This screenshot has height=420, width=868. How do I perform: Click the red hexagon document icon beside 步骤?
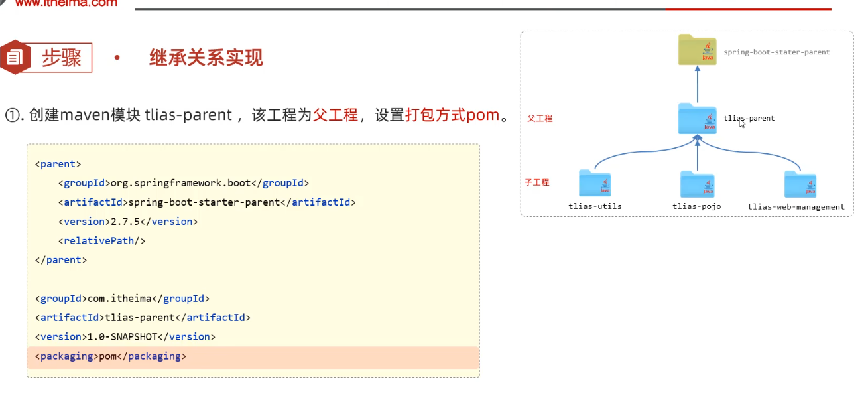[x=14, y=58]
